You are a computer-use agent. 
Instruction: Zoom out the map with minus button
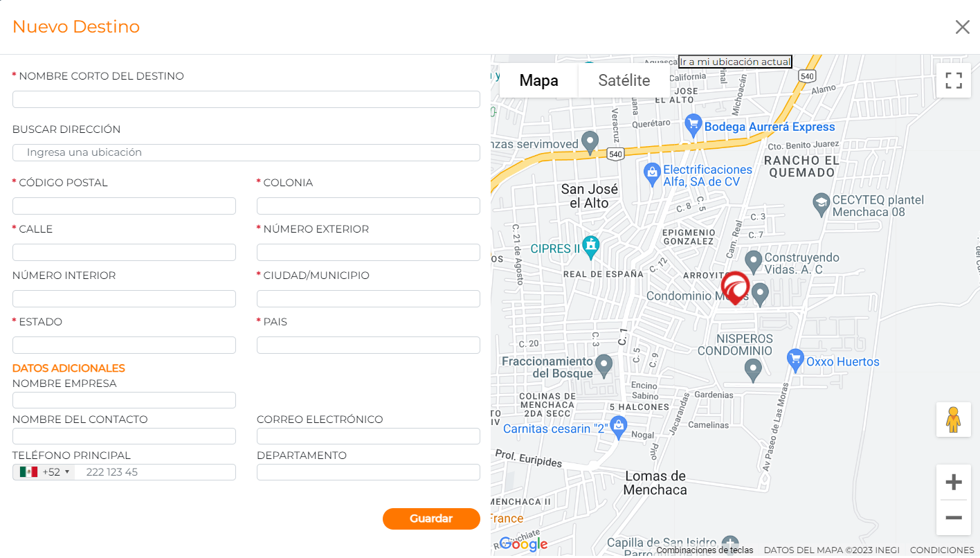(x=954, y=518)
